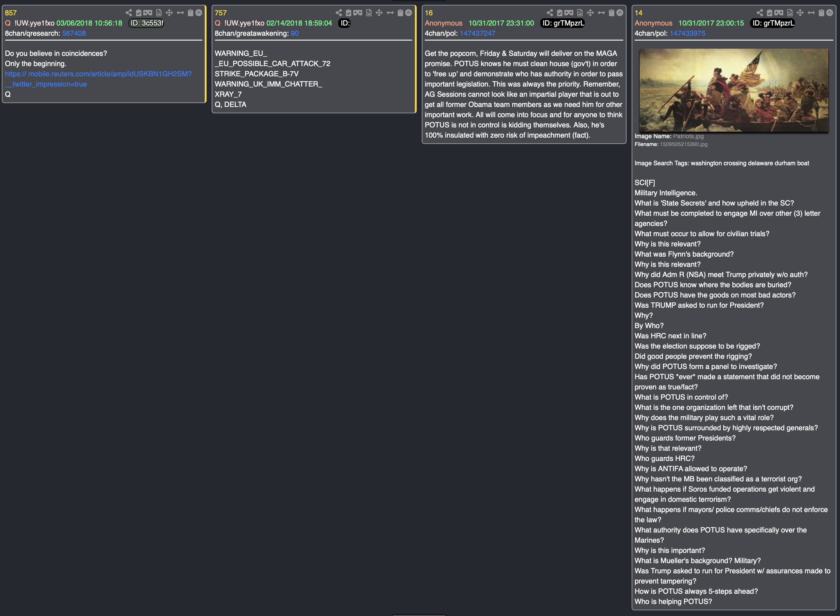Click the plain clipboard icon on post 857
This screenshot has height=616, width=840.
pos(190,13)
